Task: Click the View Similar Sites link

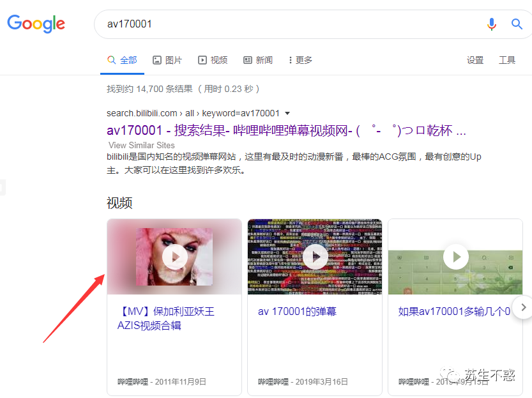Action: (x=142, y=145)
